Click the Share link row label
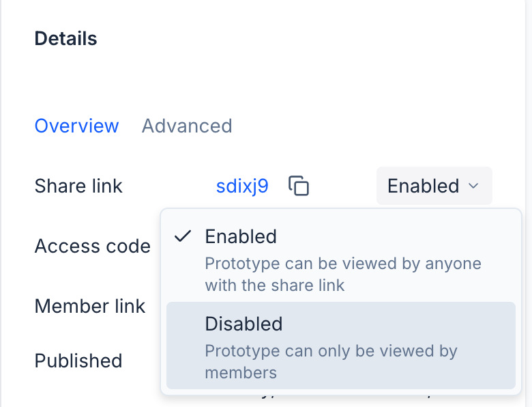The height and width of the screenshot is (407, 532). [x=78, y=186]
